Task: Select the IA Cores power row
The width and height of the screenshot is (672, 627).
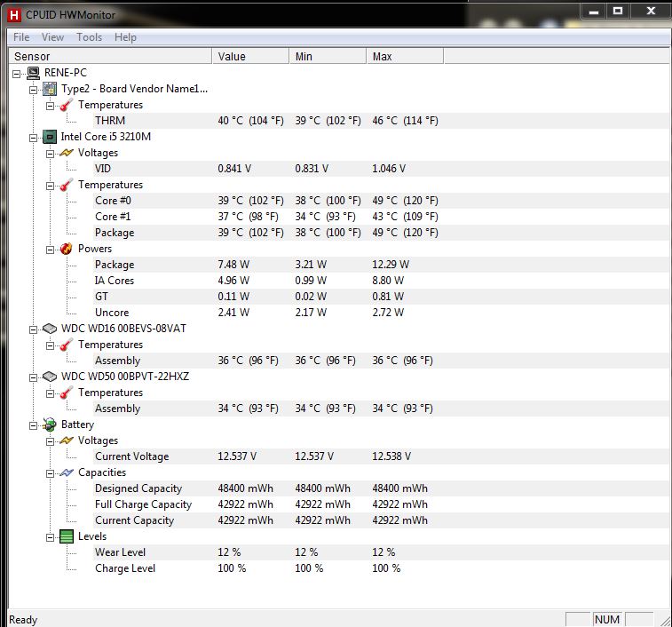Action: pos(382,281)
